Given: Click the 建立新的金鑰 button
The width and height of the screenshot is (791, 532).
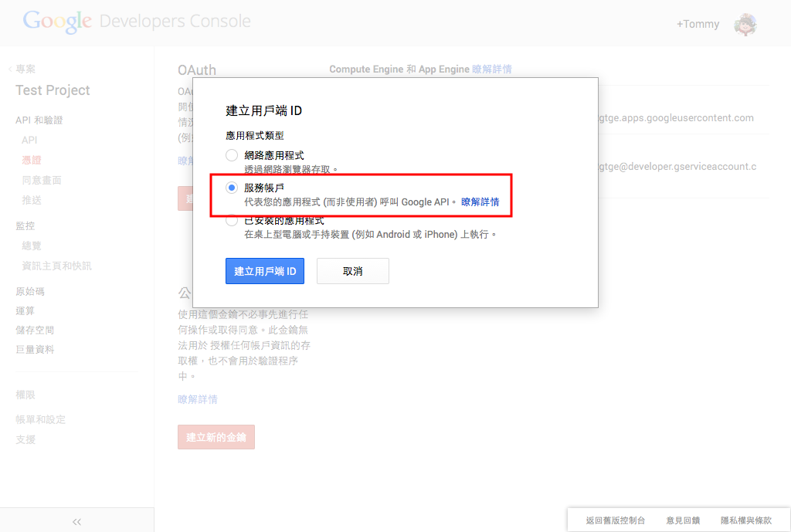Looking at the screenshot, I should [x=216, y=437].
